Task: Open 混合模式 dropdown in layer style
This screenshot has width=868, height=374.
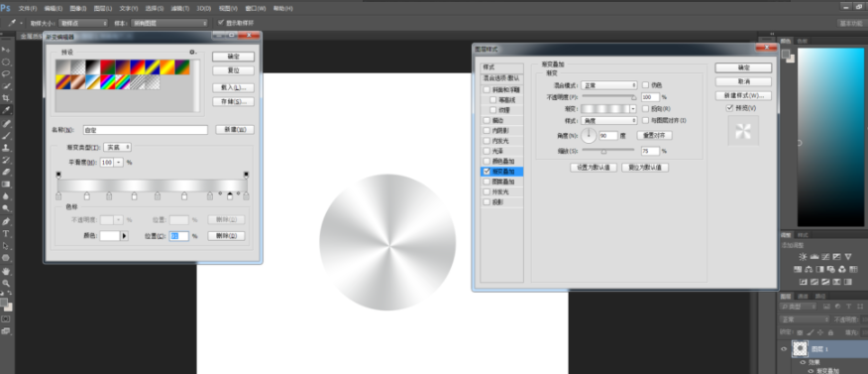Action: click(609, 85)
